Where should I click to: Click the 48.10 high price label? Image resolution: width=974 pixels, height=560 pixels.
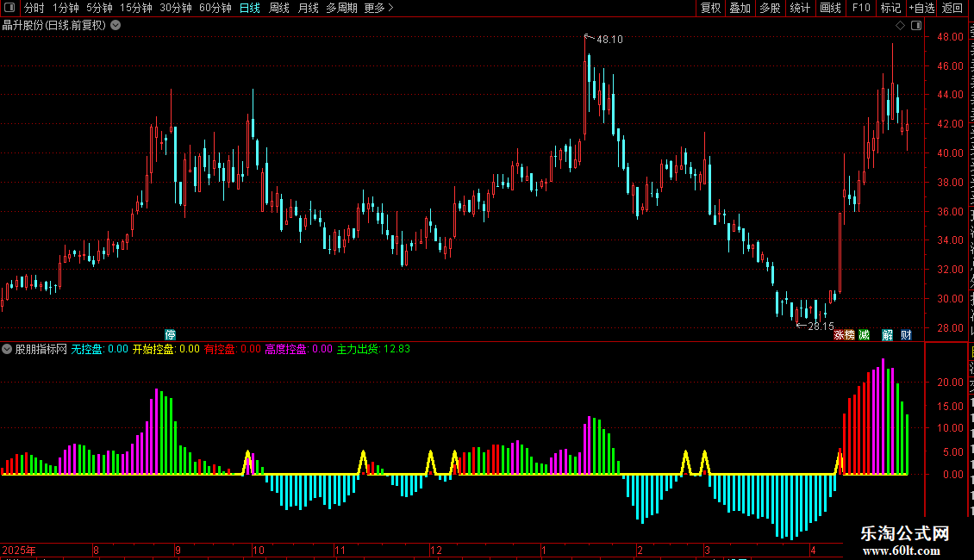(x=609, y=39)
